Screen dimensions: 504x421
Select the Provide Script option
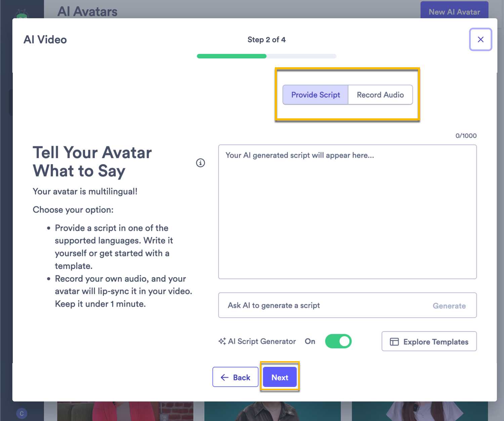click(x=315, y=94)
